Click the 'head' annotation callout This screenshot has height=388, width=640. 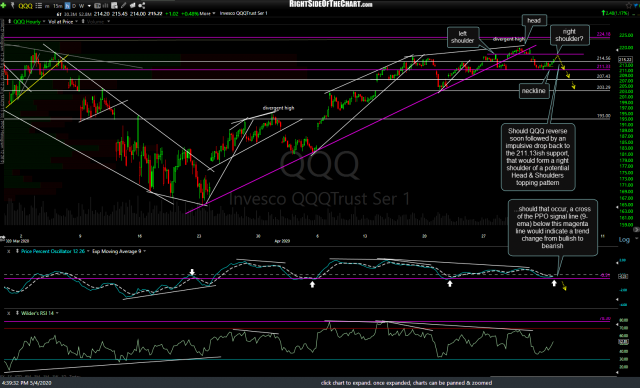tap(533, 20)
